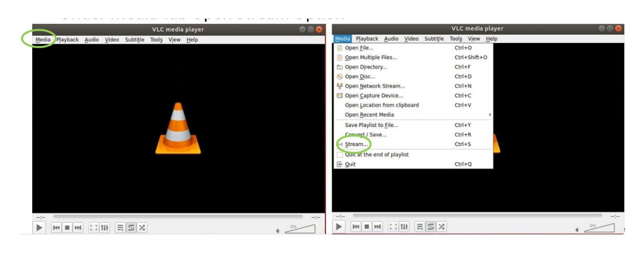Go to previous media in right window

[x=356, y=227]
